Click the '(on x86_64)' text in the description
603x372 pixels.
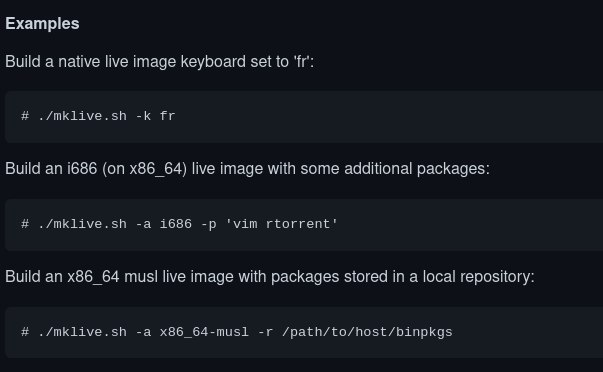(145, 169)
